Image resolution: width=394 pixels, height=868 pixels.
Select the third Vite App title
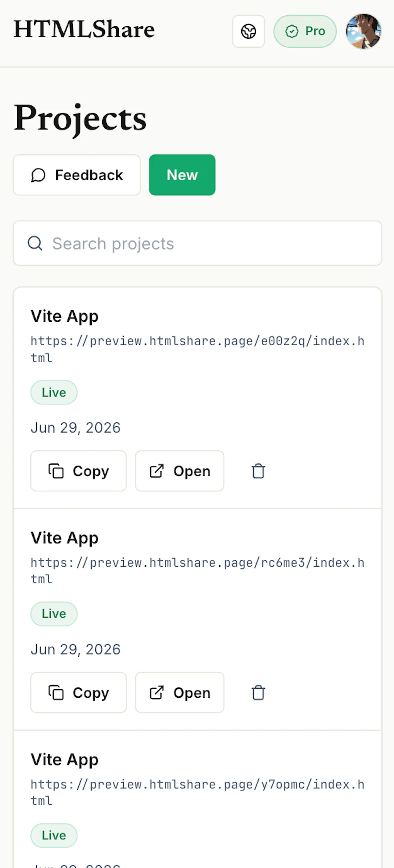(x=65, y=760)
